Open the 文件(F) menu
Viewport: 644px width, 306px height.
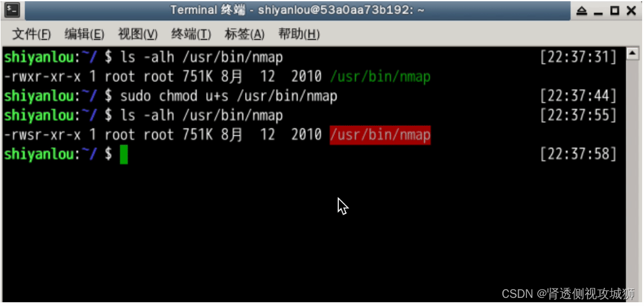tap(31, 34)
